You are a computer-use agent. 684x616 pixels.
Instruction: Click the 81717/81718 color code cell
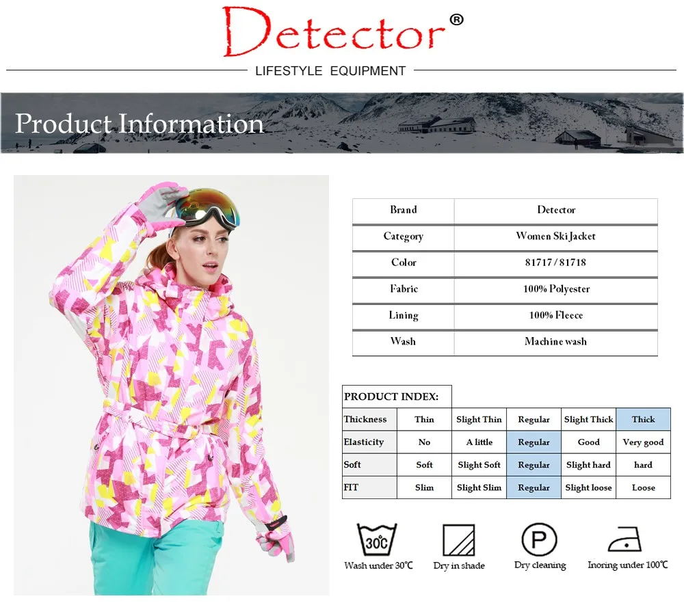[555, 263]
